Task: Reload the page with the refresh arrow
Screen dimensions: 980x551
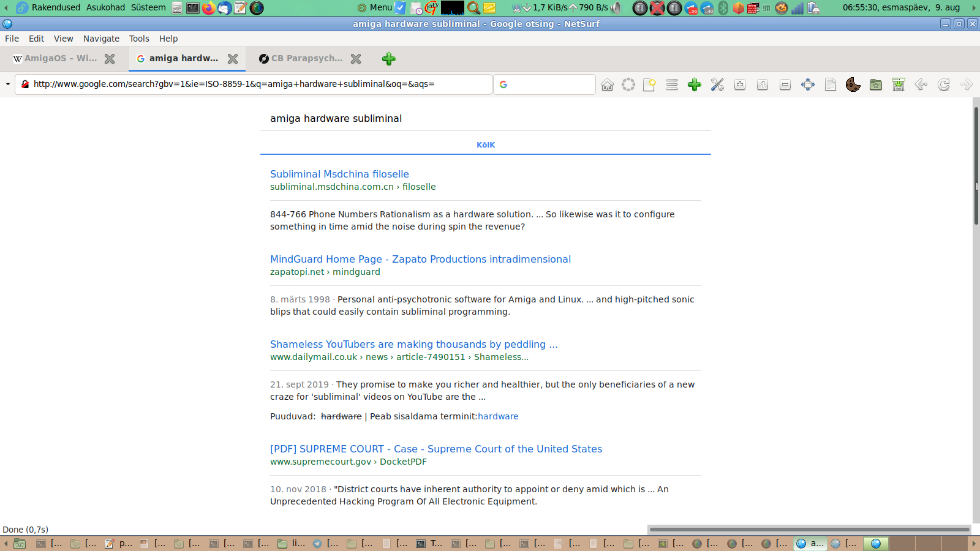Action: click(x=944, y=84)
